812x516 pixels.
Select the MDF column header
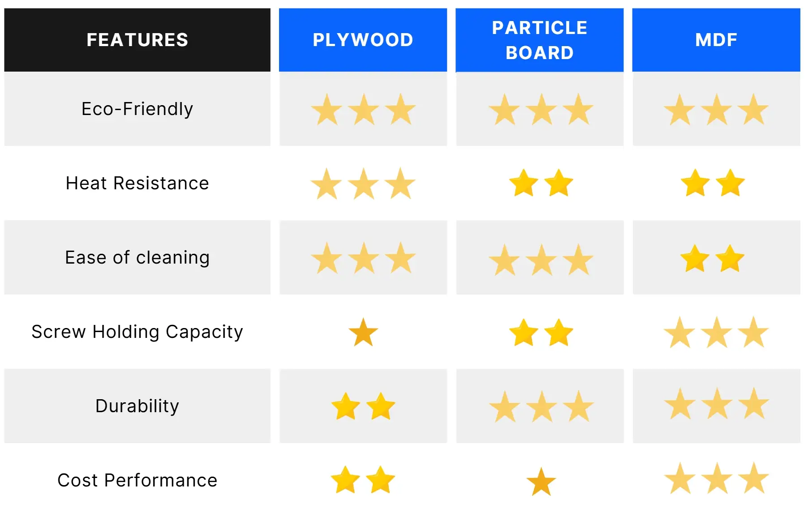pos(716,40)
